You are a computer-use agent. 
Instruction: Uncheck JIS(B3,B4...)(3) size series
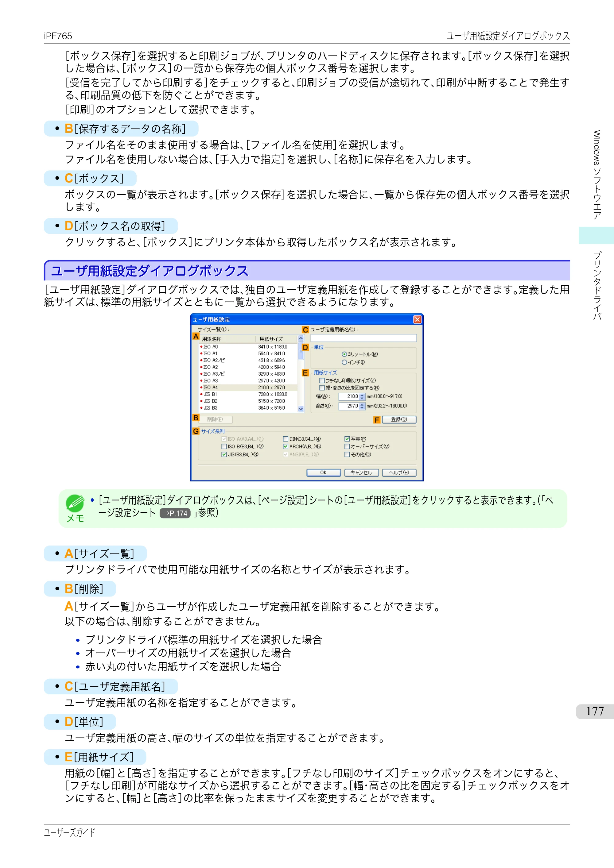click(x=224, y=454)
